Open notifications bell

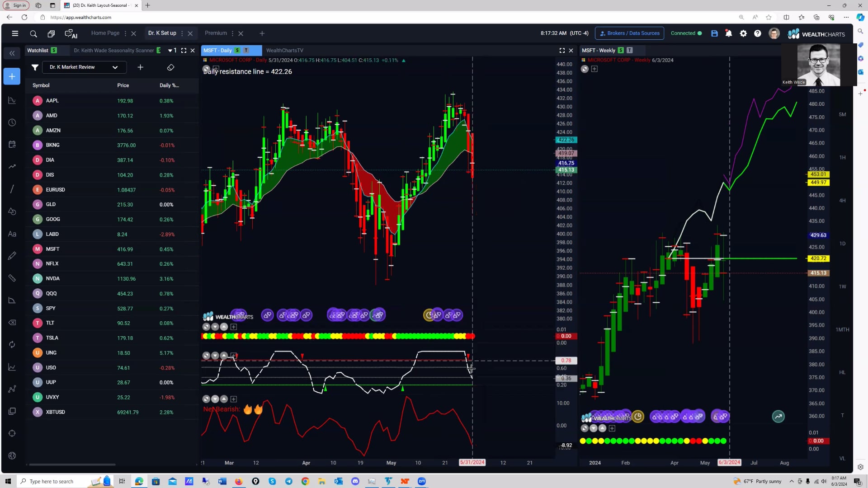[x=729, y=33]
